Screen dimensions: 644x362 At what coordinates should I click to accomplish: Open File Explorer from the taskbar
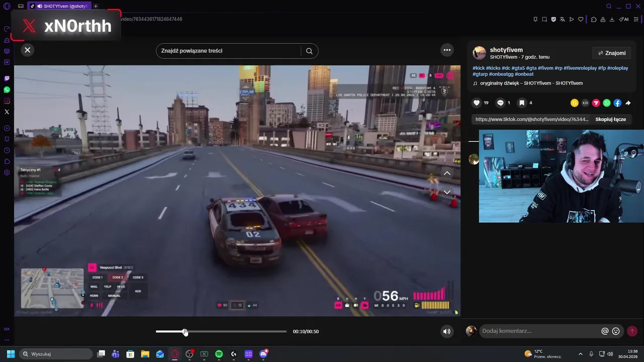tap(145, 354)
